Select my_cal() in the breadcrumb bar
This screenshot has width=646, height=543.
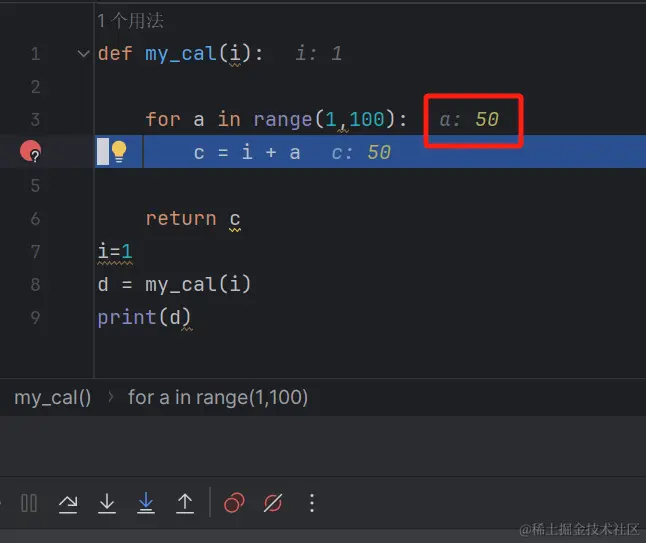click(53, 398)
